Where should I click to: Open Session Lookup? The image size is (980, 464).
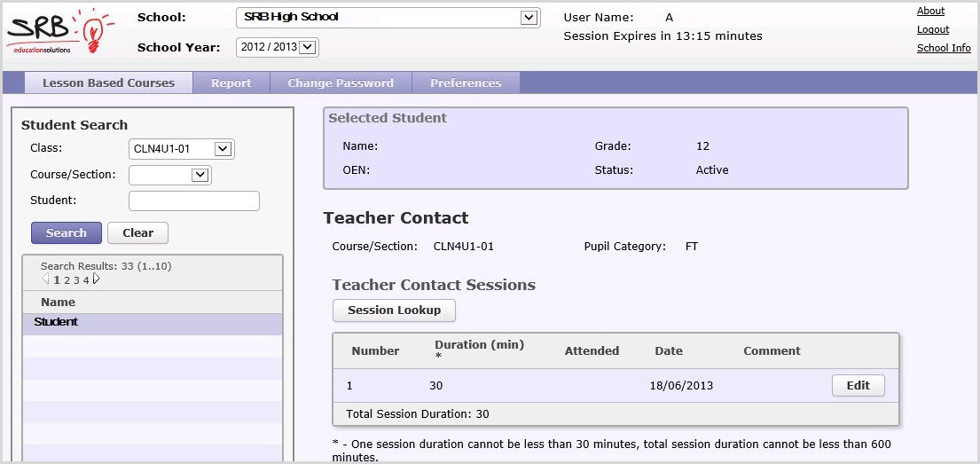coord(394,311)
